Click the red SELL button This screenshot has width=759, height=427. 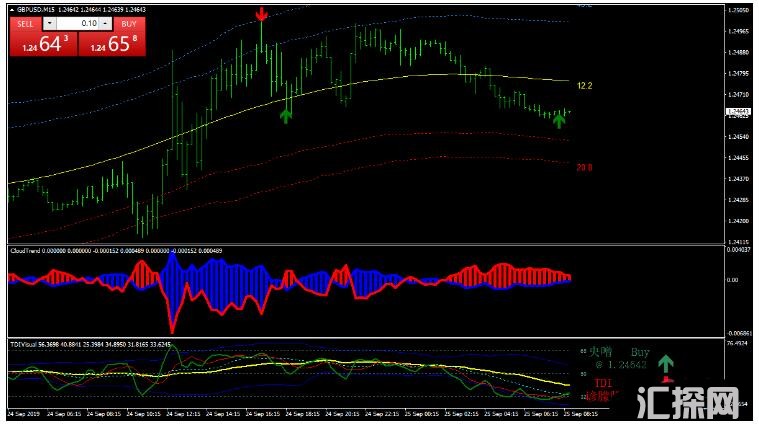(x=25, y=24)
